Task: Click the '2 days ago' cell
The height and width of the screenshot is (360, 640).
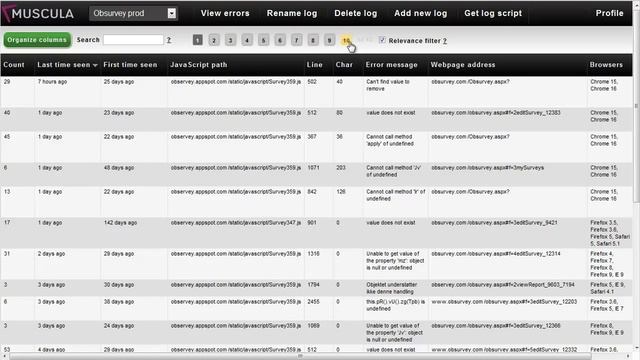Action: click(x=51, y=254)
